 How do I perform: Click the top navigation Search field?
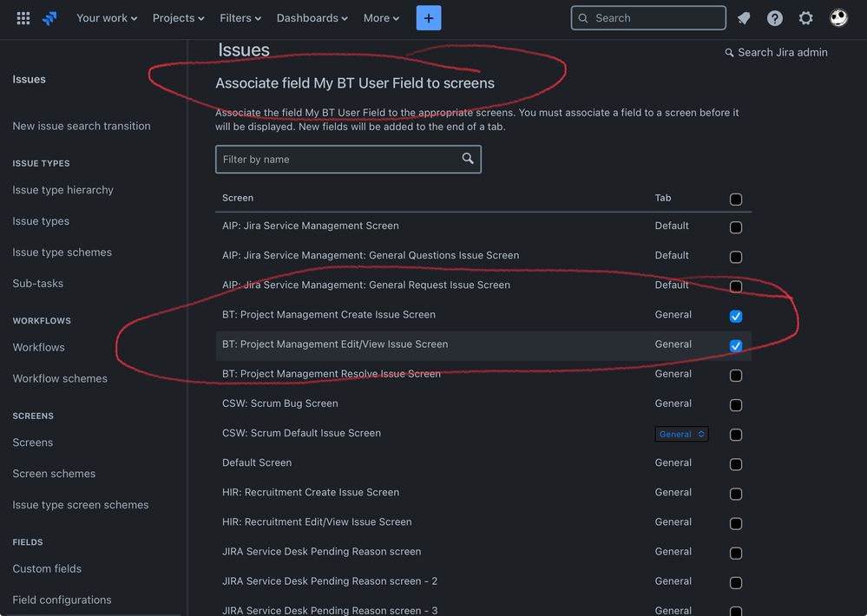click(648, 18)
